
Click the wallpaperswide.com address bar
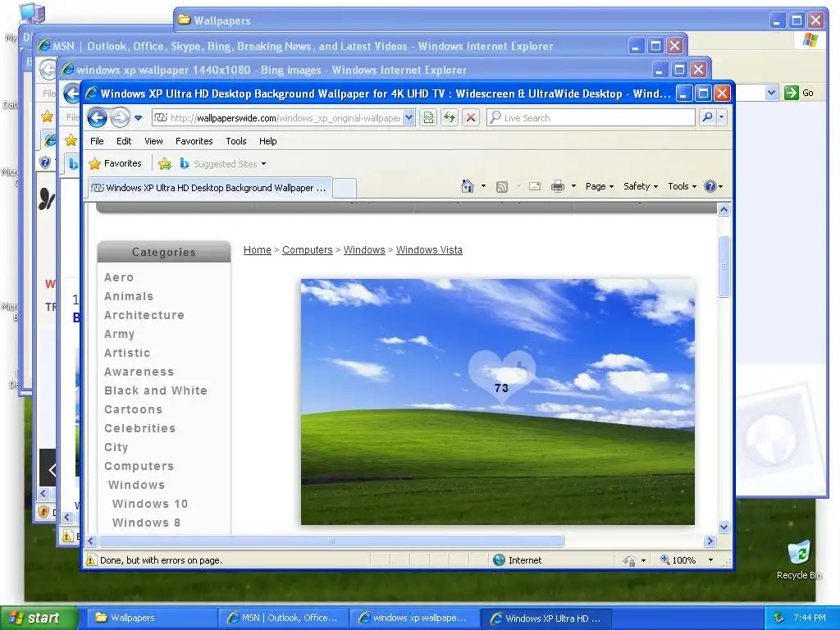277,118
